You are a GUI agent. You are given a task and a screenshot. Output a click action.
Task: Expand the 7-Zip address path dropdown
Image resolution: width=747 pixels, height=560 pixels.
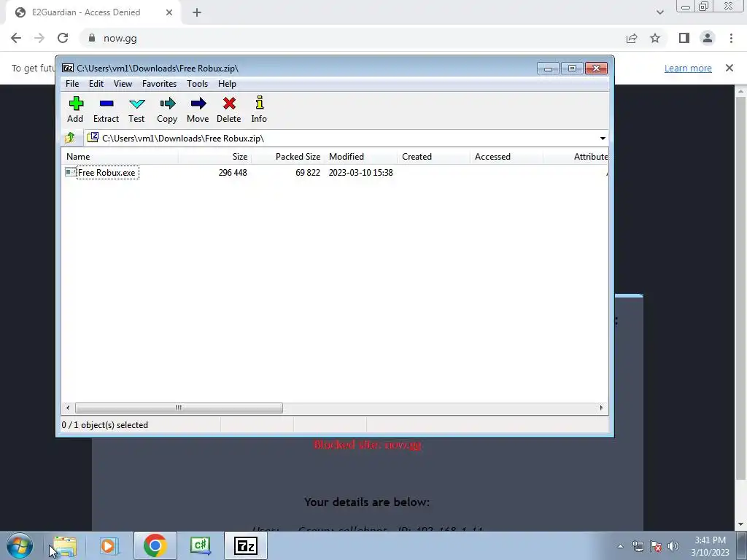603,138
